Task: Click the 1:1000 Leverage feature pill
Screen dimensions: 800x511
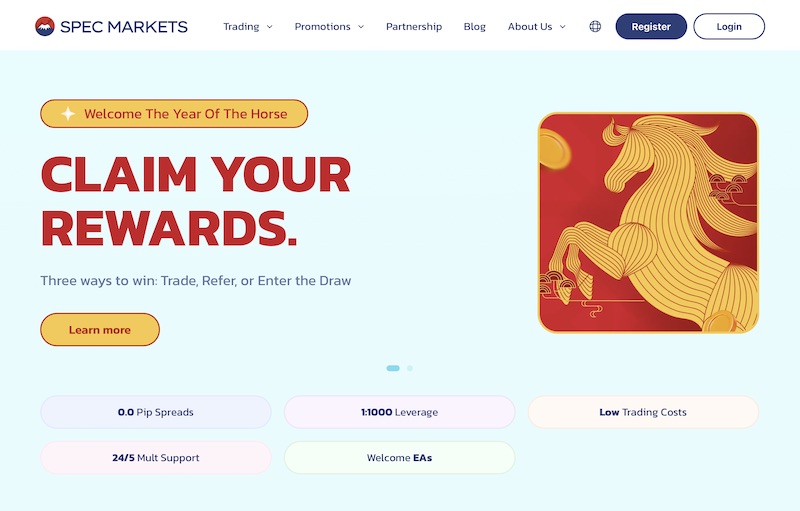Action: pyautogui.click(x=399, y=412)
